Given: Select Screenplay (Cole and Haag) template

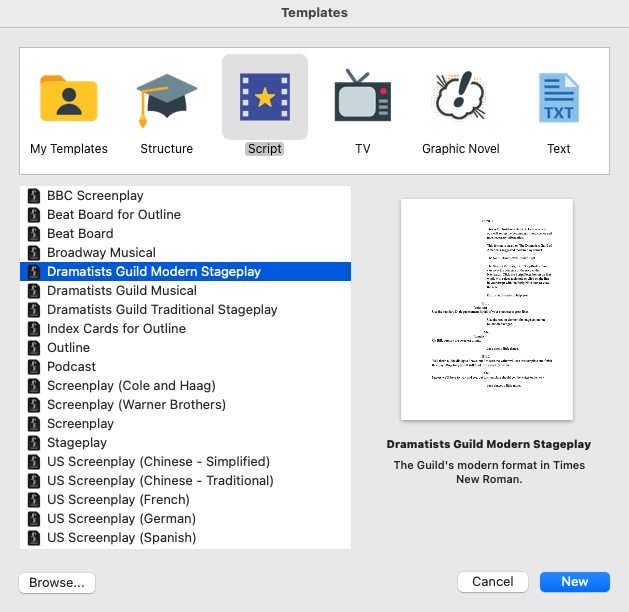Looking at the screenshot, I should (x=131, y=386).
